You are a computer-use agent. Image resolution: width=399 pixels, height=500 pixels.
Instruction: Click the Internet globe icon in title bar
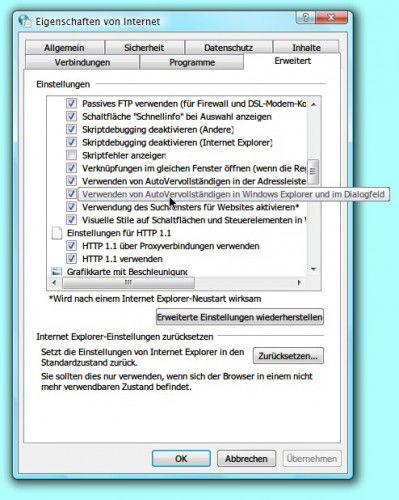pyautogui.click(x=25, y=21)
